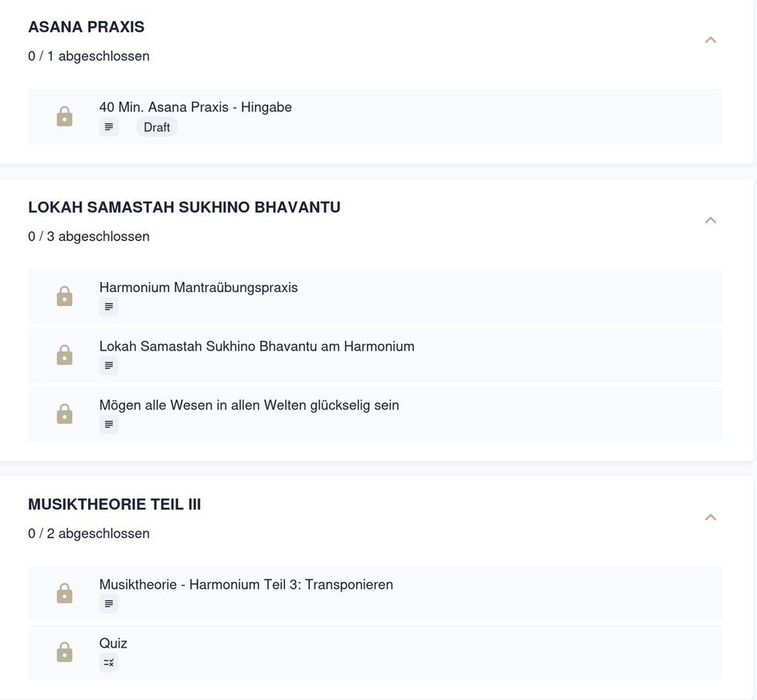This screenshot has width=757, height=700.
Task: Collapse the Asana Praxis section
Action: click(711, 39)
